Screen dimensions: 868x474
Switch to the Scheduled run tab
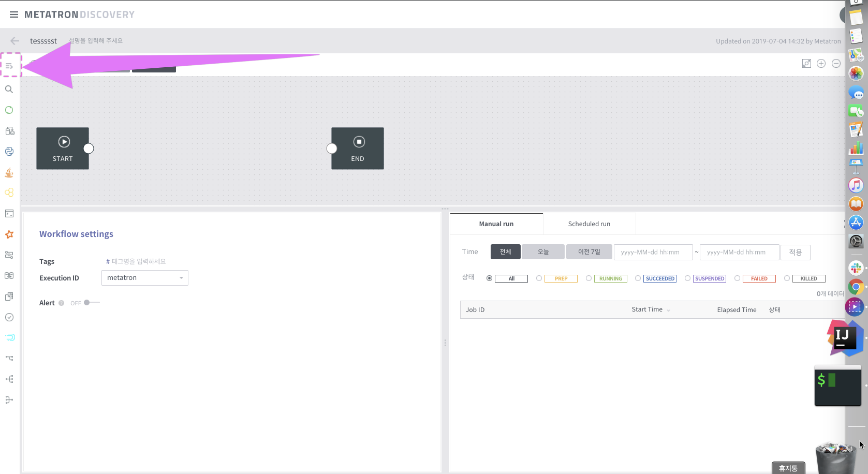[x=589, y=224]
